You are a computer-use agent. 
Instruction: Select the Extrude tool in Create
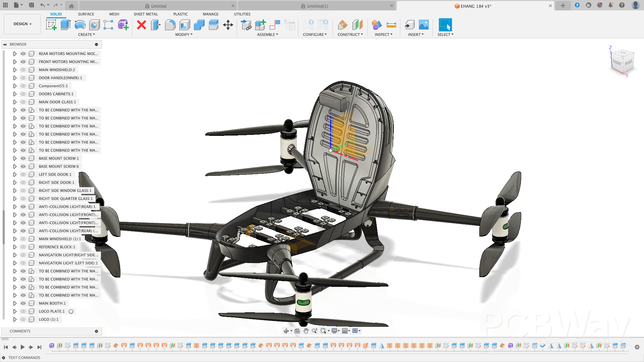[65, 25]
